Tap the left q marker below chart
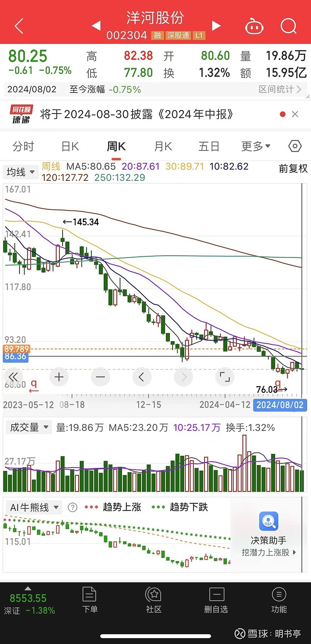The height and width of the screenshot is (644, 311). pos(34,386)
